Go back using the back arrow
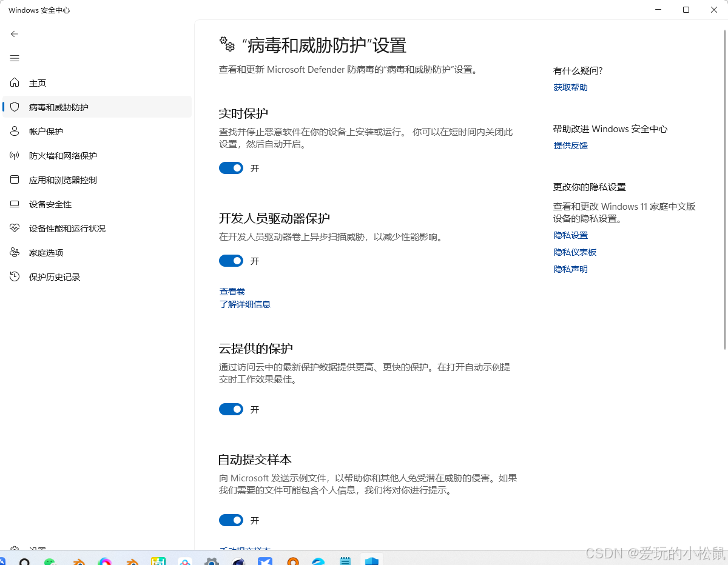This screenshot has width=728, height=565. pos(15,34)
